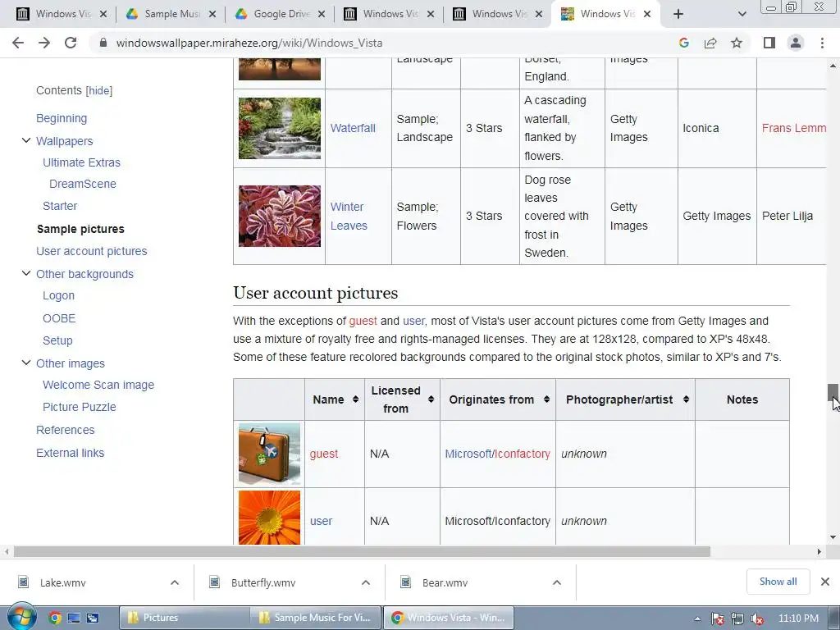Screen dimensions: 840x630
Task: Go to Starter in contents
Action: click(x=59, y=206)
